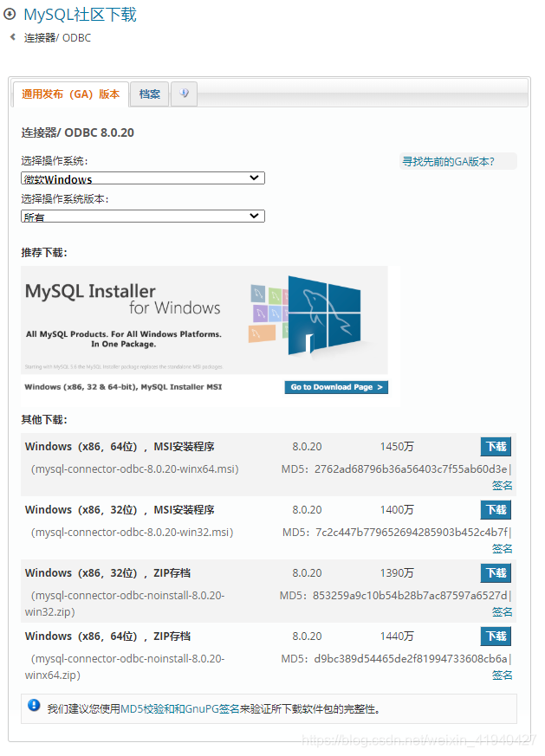Open 签名 link for winx64.msi
The height and width of the screenshot is (756, 545).
502,486
